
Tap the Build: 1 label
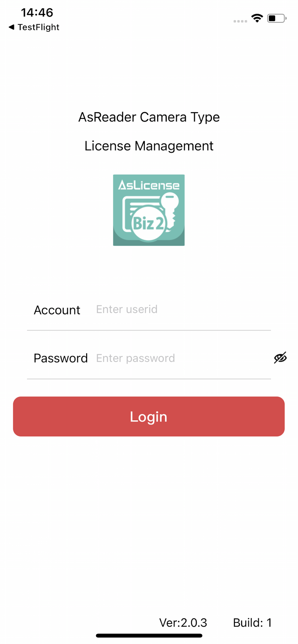pos(252,623)
